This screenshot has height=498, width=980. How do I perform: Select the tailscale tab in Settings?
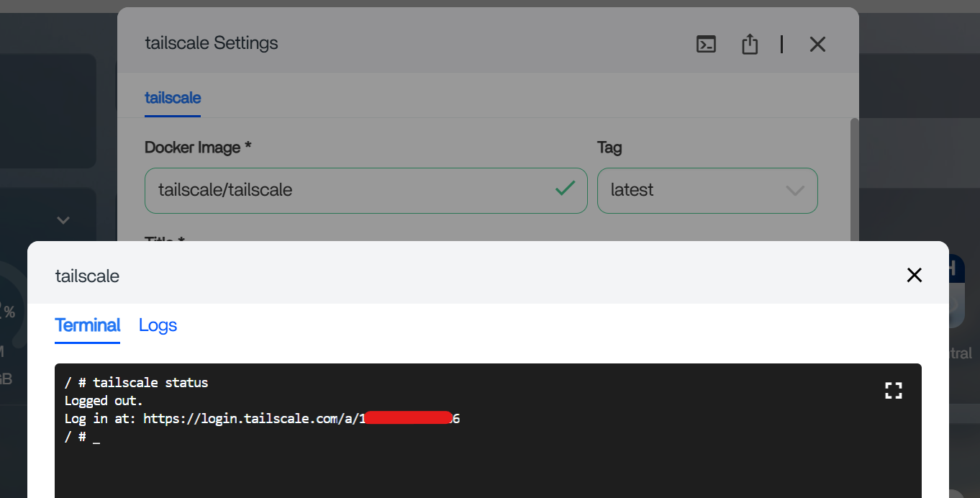(x=173, y=98)
